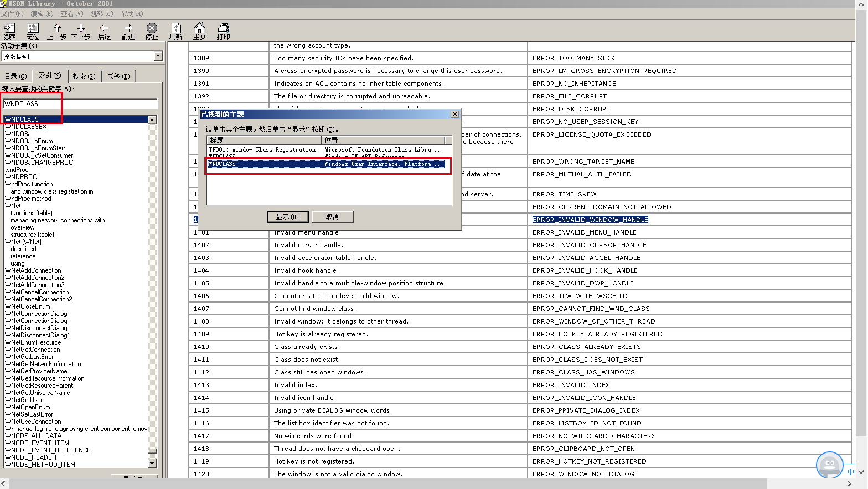The height and width of the screenshot is (489, 868).
Task: Select the TN001: Window Class Registration topic
Action: [x=262, y=149]
